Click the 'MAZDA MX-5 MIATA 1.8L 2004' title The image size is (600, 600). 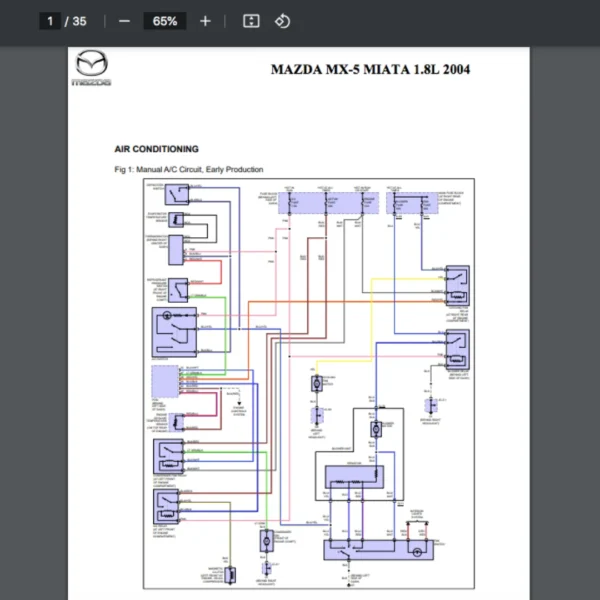pyautogui.click(x=370, y=70)
